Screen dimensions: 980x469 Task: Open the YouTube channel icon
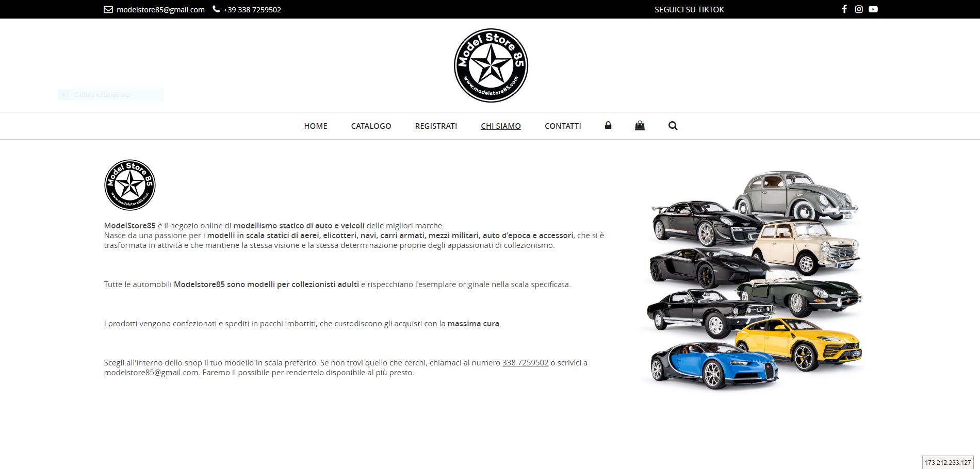(x=873, y=9)
